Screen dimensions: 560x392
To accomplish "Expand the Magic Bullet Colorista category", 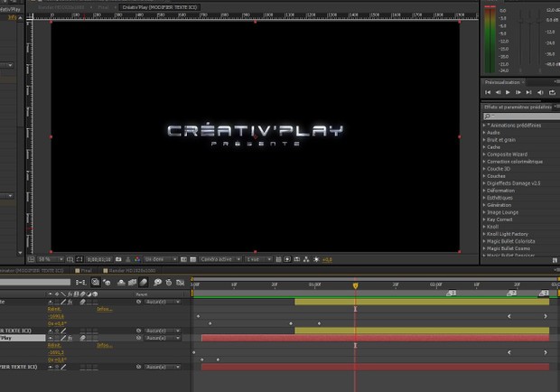I will click(484, 241).
